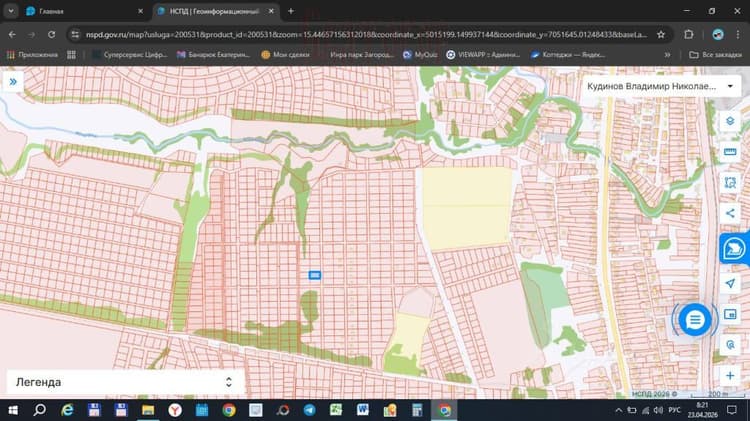Open Telegram from the taskbar
Image resolution: width=750 pixels, height=421 pixels.
tap(309, 410)
